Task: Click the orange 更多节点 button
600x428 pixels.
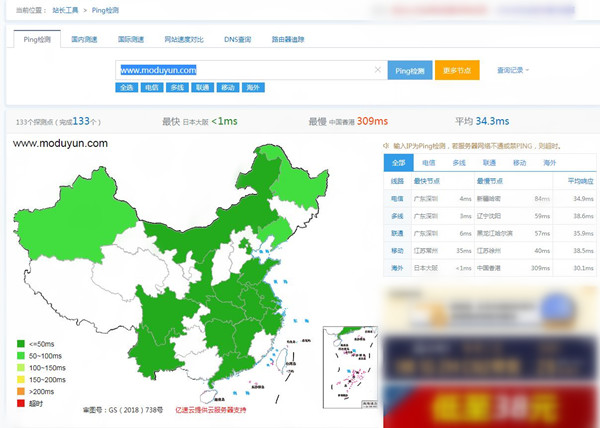Action: 457,71
